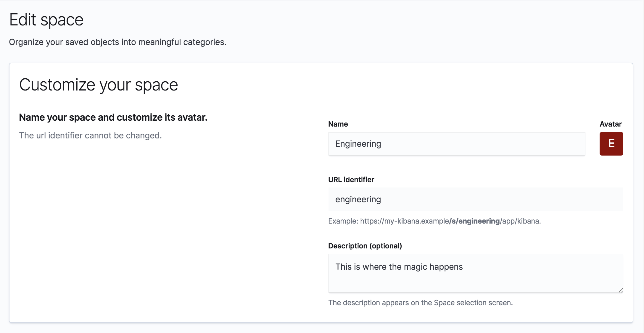
Task: Click the URL identifier label
Action: [x=351, y=180]
